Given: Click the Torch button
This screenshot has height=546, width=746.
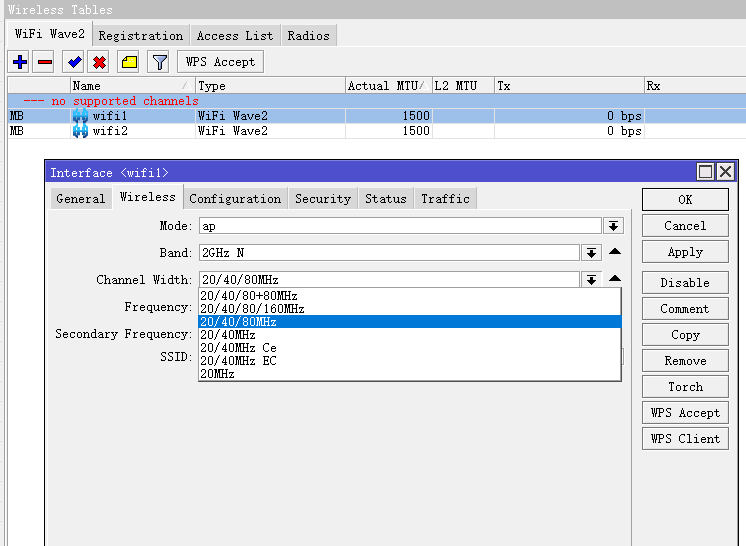Looking at the screenshot, I should pos(685,387).
